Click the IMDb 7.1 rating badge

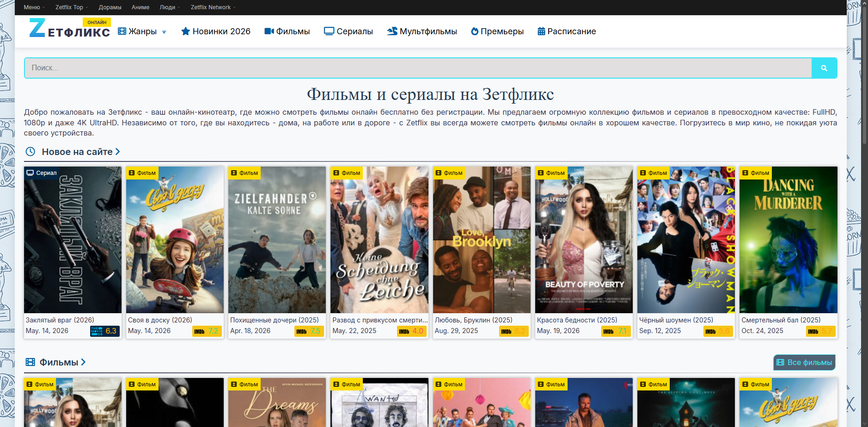click(x=616, y=331)
